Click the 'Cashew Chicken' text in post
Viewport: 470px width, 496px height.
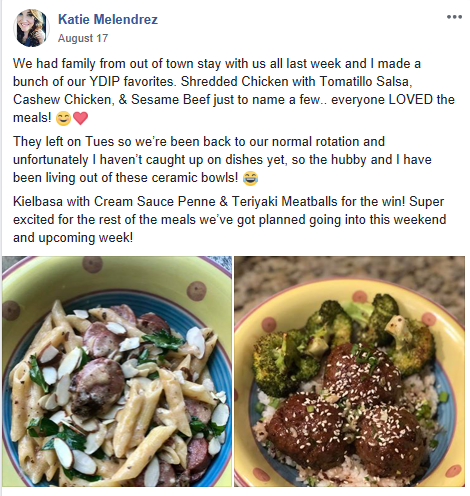(62, 100)
